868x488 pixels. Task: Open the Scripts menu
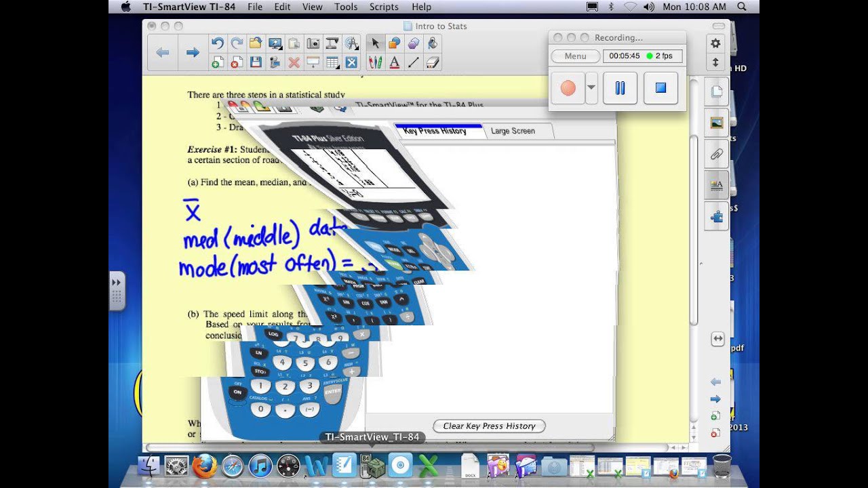tap(384, 7)
